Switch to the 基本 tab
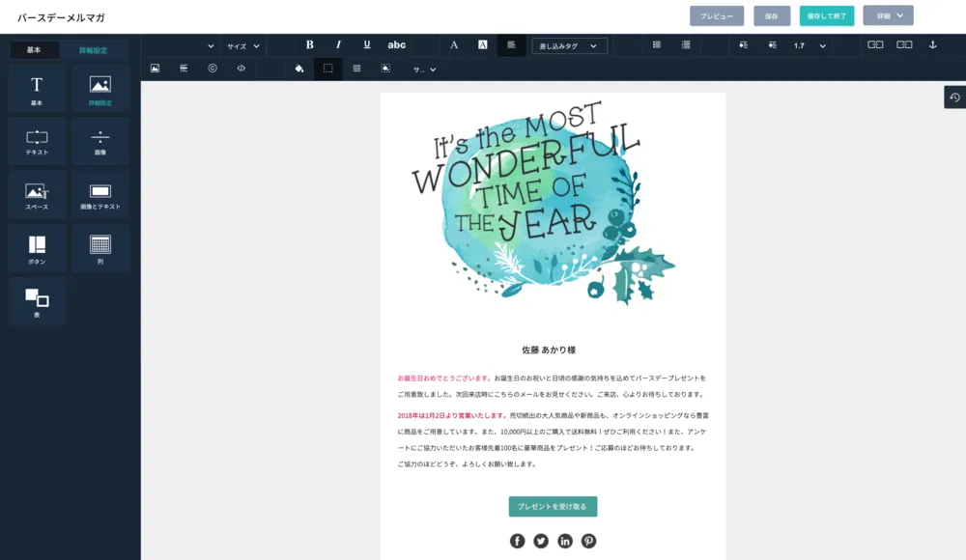Viewport: 966px width, 560px height. coord(34,49)
